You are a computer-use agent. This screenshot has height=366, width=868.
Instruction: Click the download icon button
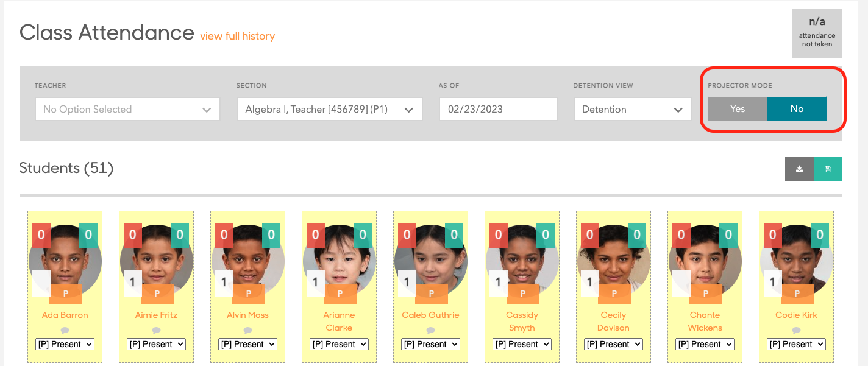tap(799, 169)
